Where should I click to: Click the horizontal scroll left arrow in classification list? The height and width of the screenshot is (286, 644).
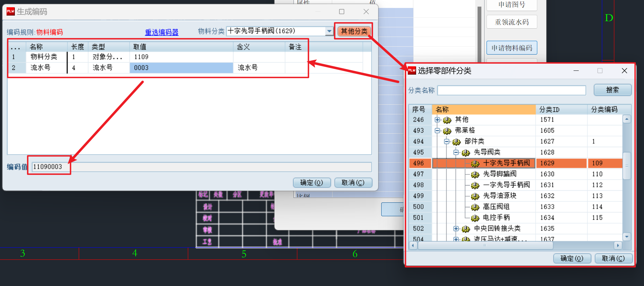coord(413,246)
